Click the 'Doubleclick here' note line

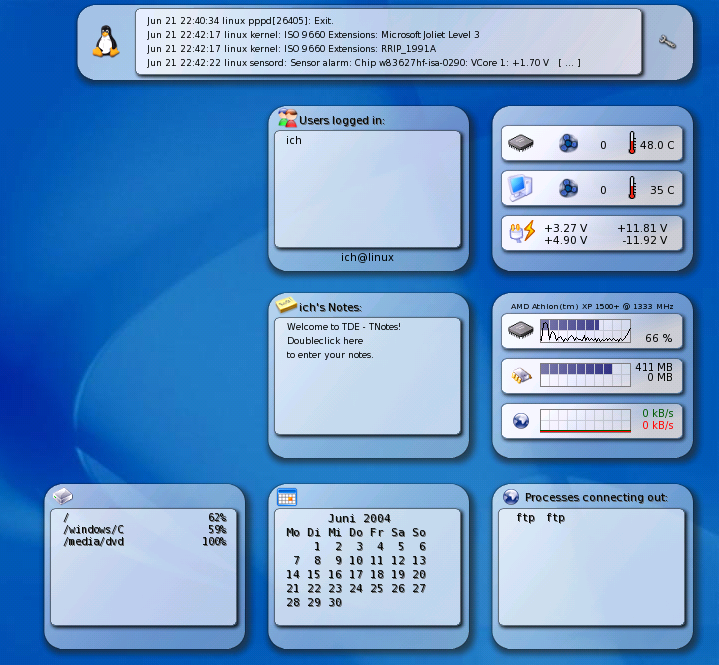[x=325, y=341]
